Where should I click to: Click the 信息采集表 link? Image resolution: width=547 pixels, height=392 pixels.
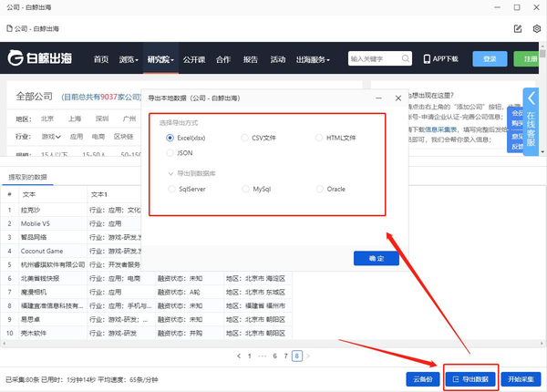(440, 129)
